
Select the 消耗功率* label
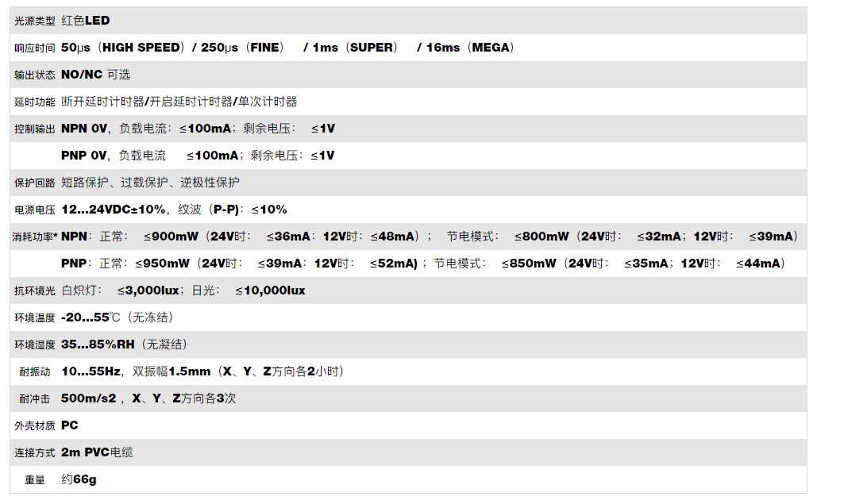[35, 237]
